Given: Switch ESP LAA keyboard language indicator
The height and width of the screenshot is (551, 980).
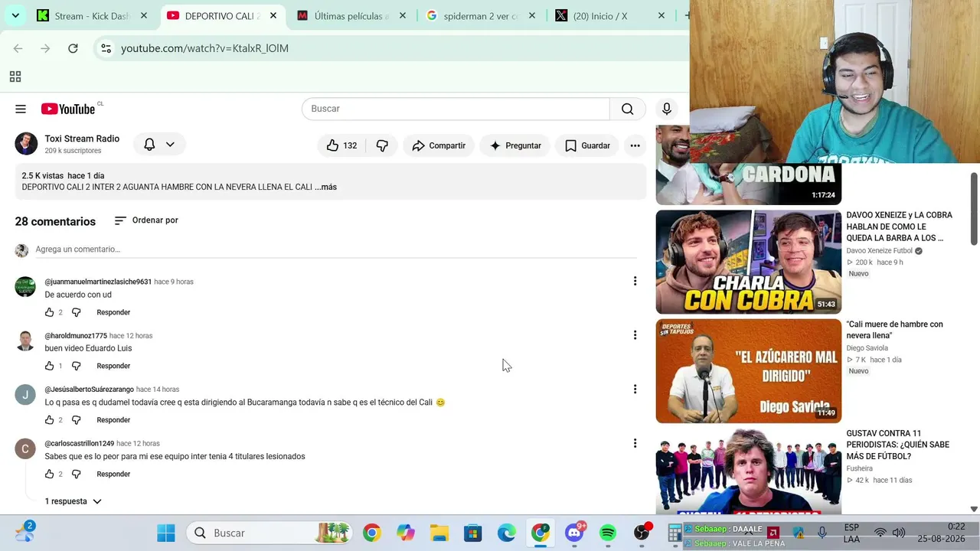Looking at the screenshot, I should (851, 533).
